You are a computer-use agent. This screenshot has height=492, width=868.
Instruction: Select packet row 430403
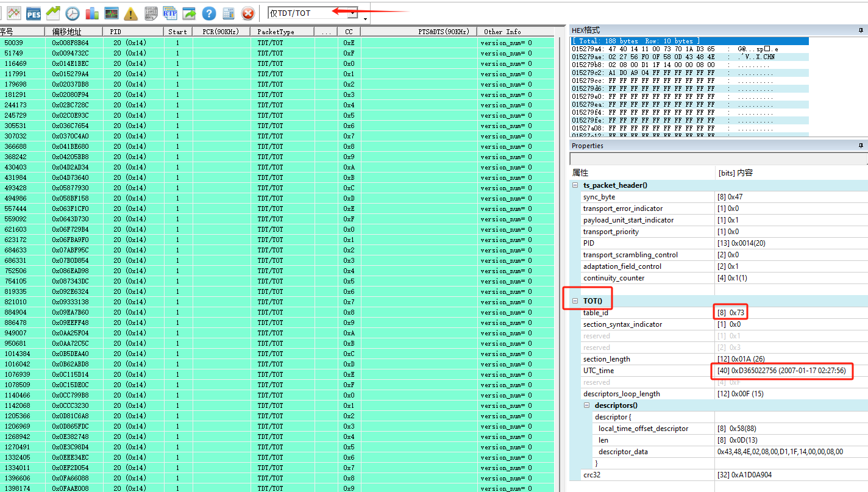pos(277,167)
